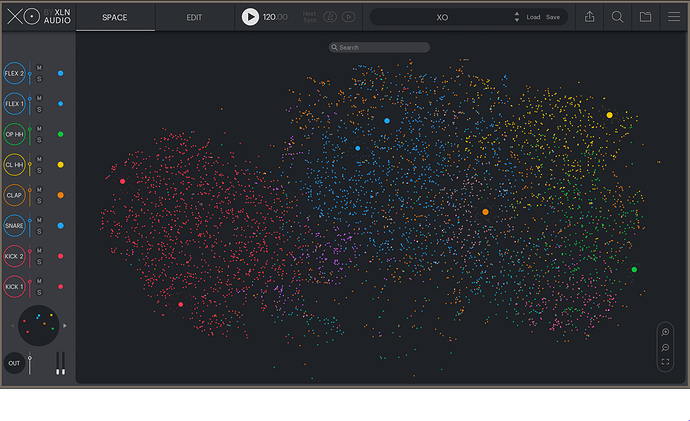Image resolution: width=690 pixels, height=421 pixels.
Task: Click the CL HH yellow color dot
Action: pyautogui.click(x=60, y=165)
